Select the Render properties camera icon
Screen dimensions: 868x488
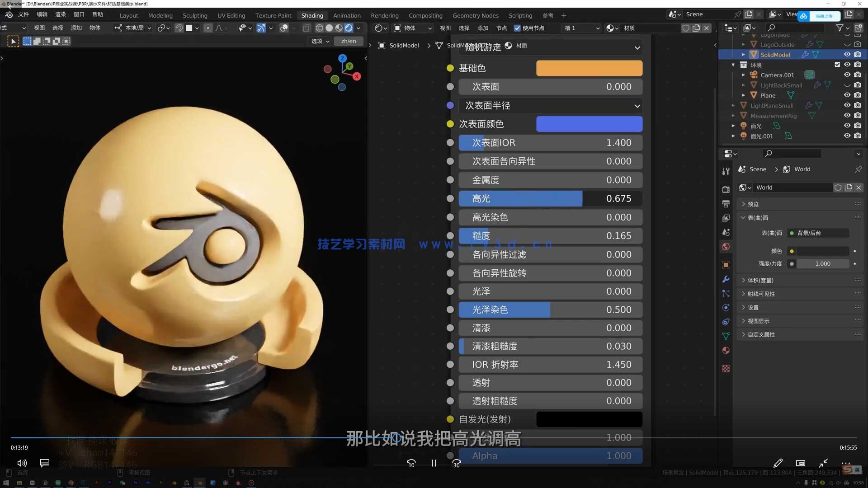726,189
